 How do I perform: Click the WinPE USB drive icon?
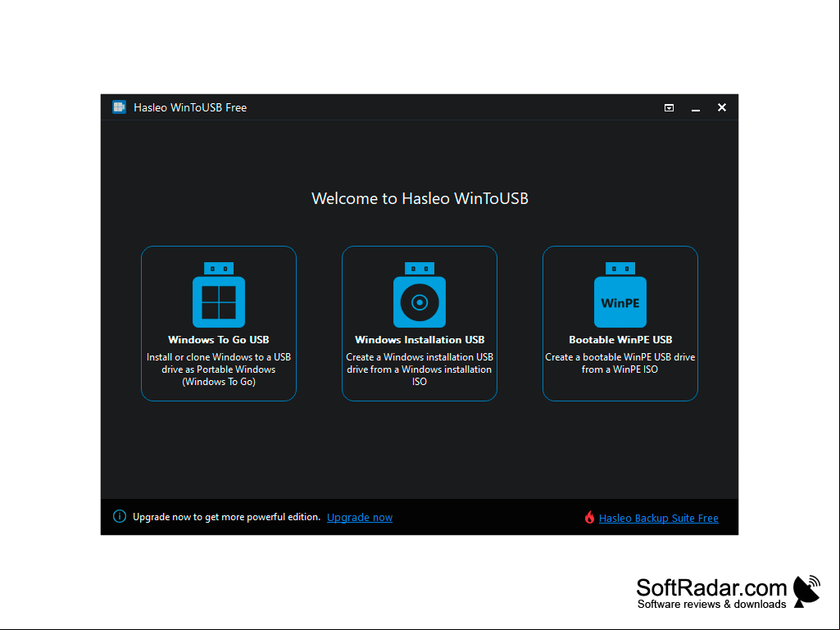click(x=620, y=295)
